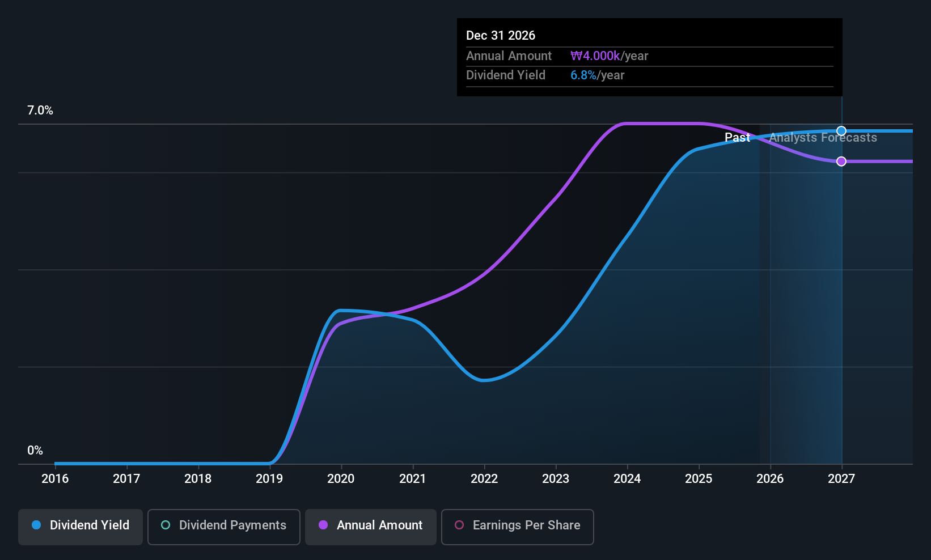The image size is (931, 560).
Task: Click the Past label on the chart
Action: click(737, 138)
